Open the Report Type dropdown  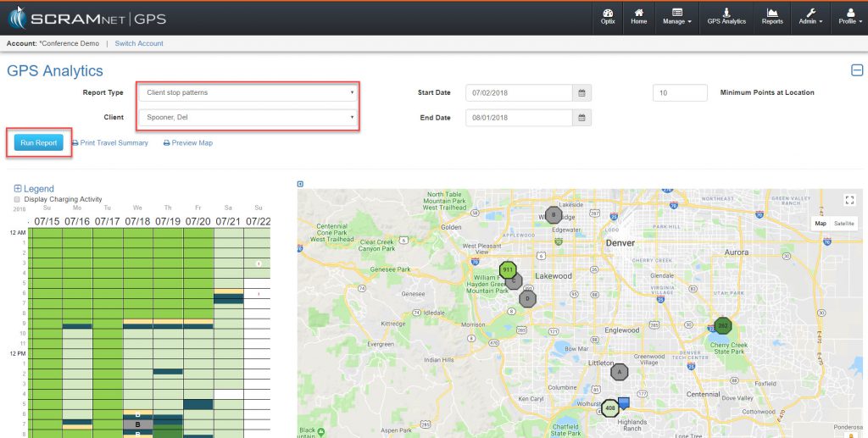coord(249,92)
